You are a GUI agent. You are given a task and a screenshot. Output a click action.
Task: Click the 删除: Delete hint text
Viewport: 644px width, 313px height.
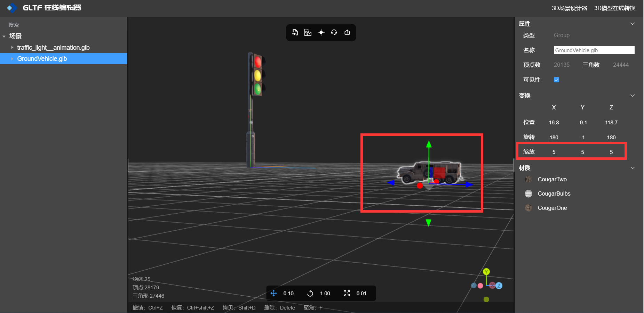coord(279,308)
